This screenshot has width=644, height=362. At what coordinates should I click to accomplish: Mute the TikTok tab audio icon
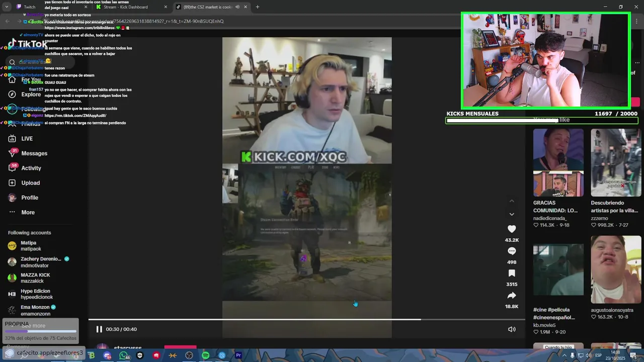click(238, 7)
